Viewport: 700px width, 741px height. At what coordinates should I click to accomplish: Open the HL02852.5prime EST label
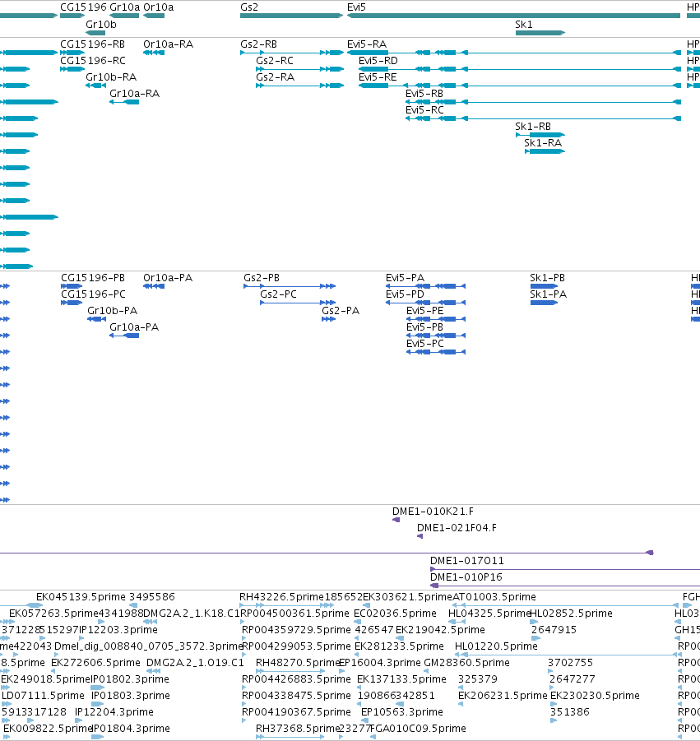571,614
